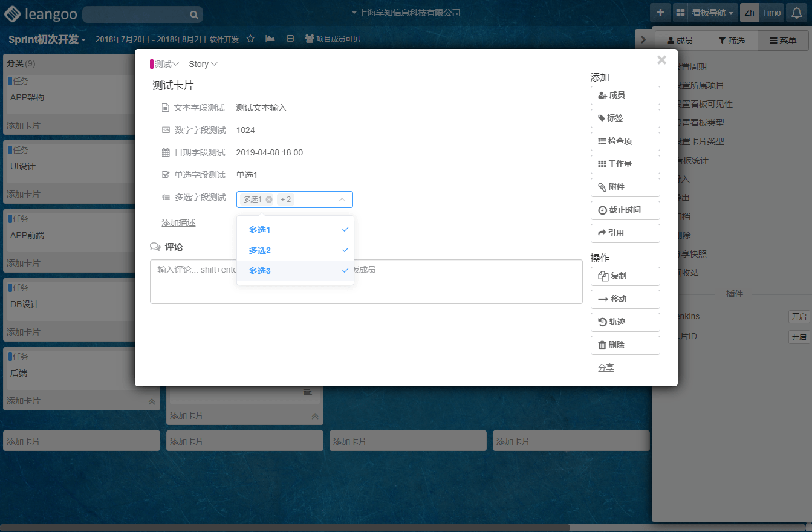Open the board statistics chart icon

click(270, 39)
